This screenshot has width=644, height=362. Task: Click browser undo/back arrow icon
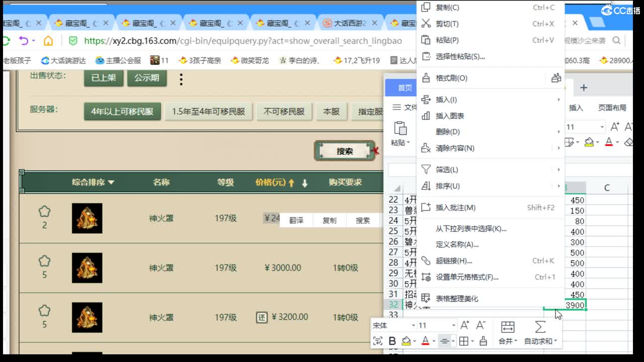point(24,40)
